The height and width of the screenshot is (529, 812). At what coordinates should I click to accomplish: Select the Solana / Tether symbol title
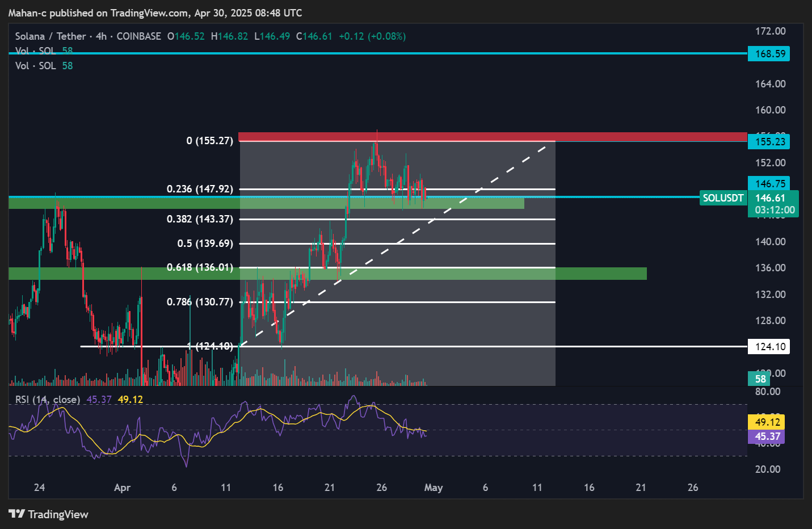tap(51, 36)
